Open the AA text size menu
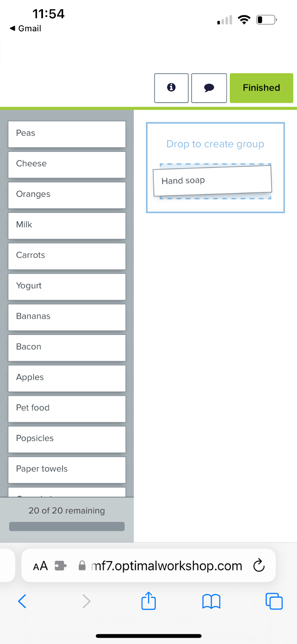Screen dimensions: 297x644 point(40,566)
